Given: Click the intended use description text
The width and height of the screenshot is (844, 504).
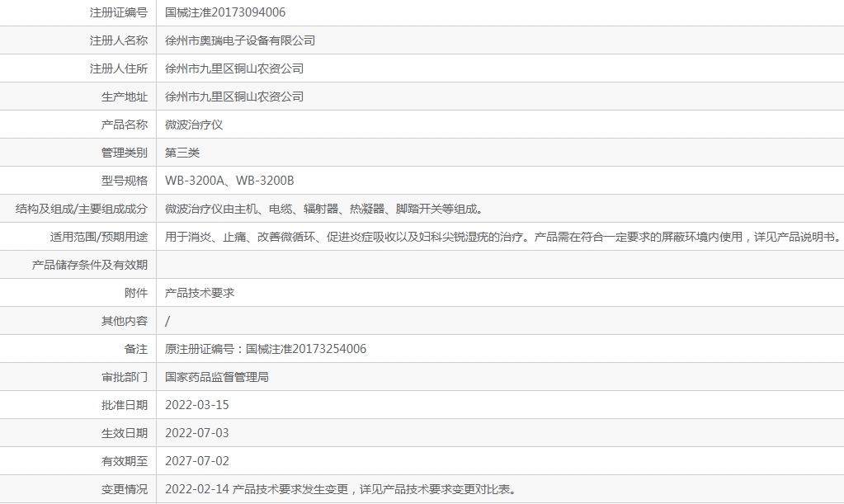Looking at the screenshot, I should click(502, 237).
